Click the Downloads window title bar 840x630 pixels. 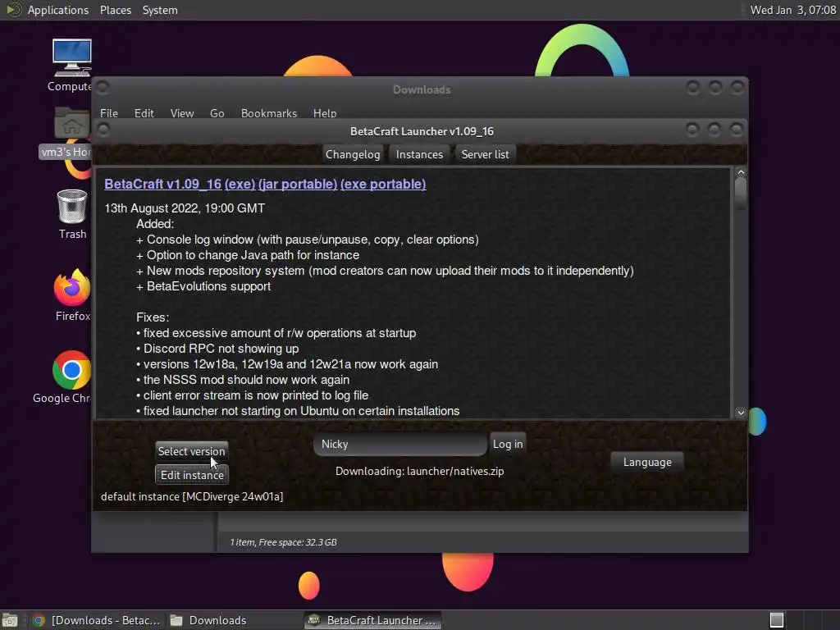(x=421, y=89)
